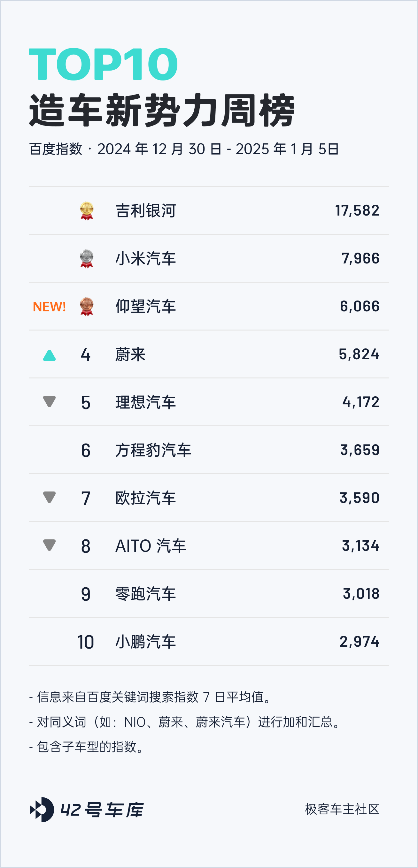Click the 42号车库 logo icon
Image resolution: width=418 pixels, height=868 pixels.
pos(42,810)
